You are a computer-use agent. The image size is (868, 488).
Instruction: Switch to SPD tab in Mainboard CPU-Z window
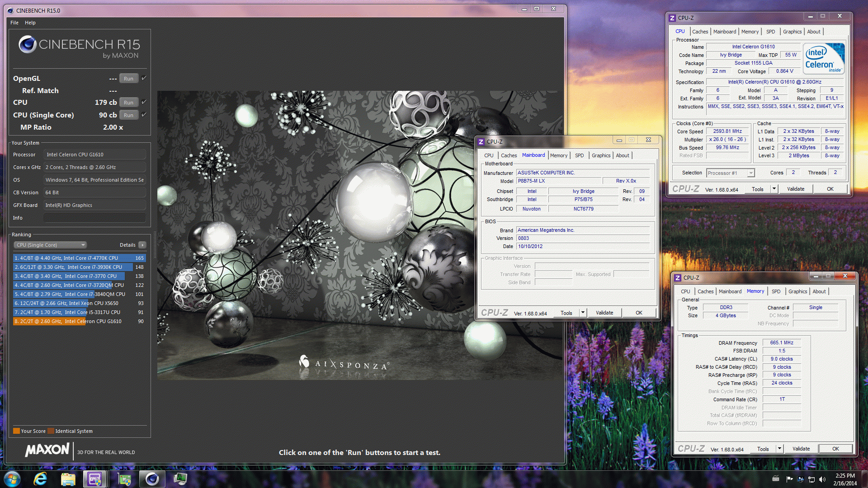click(579, 155)
